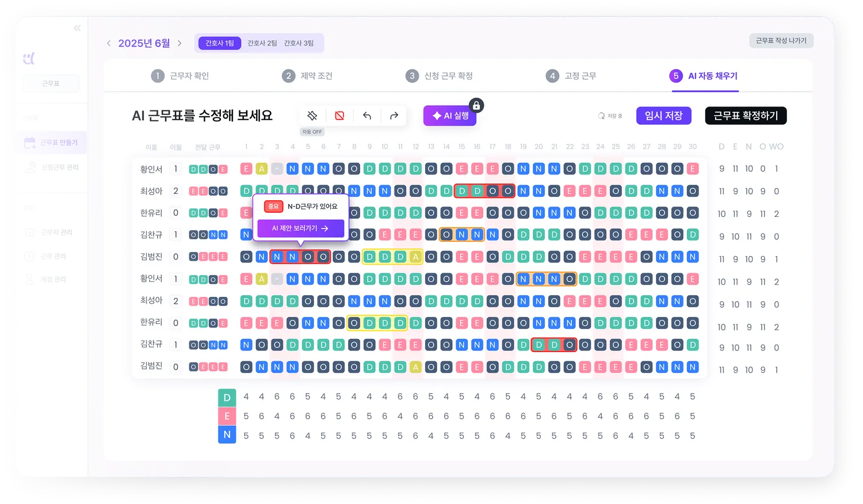The width and height of the screenshot is (863, 504).
Task: Click the 임시 저장 button
Action: (663, 116)
